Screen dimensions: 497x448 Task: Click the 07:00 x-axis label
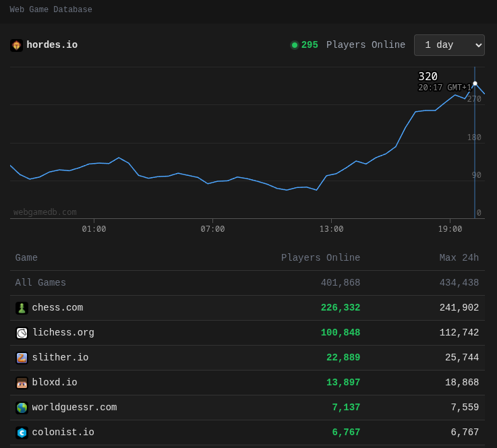pos(212,229)
